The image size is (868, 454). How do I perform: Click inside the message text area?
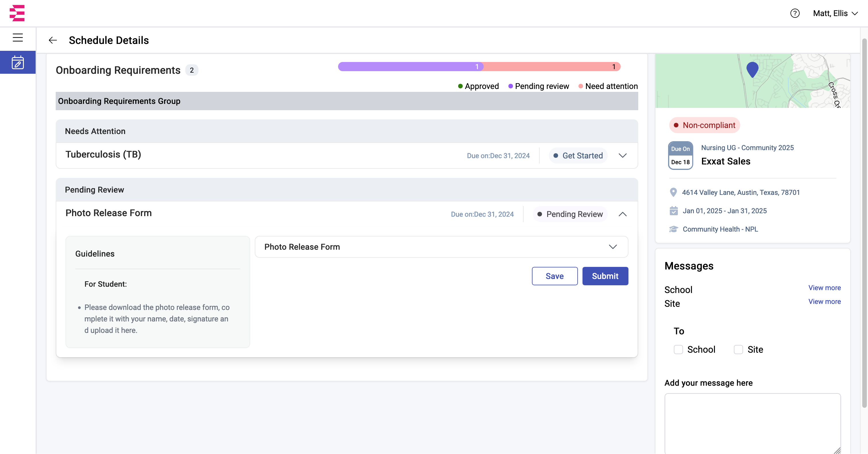tap(753, 423)
